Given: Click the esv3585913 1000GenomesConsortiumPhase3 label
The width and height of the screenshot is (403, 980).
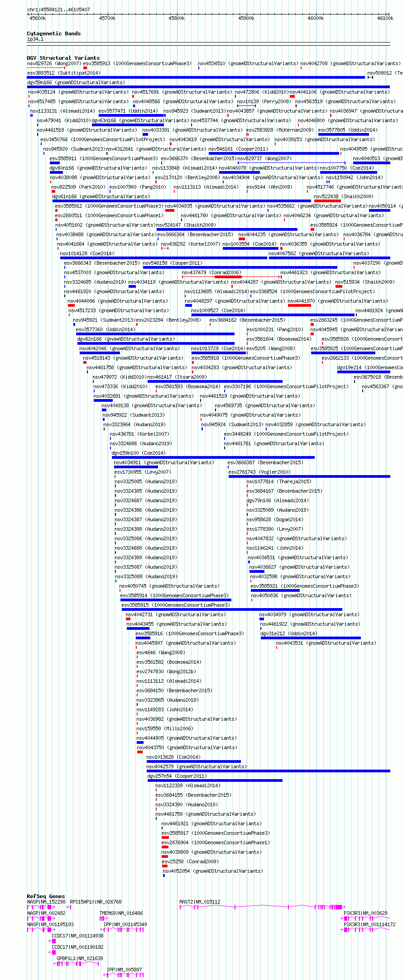Looking at the screenshot, I should [x=137, y=63].
